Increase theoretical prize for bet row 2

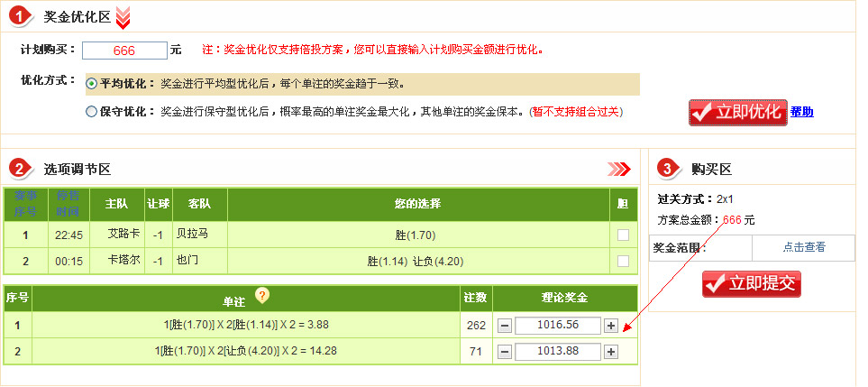click(x=611, y=351)
